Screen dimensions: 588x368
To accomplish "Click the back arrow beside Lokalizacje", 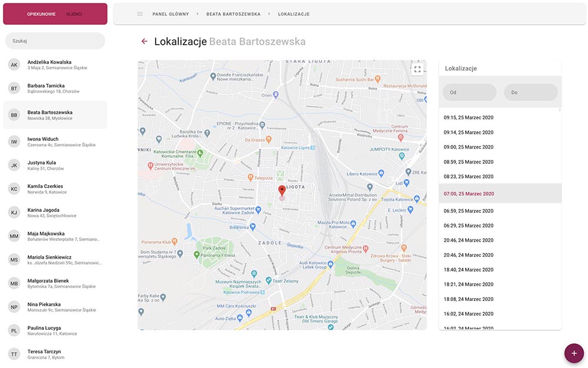I will pyautogui.click(x=144, y=41).
